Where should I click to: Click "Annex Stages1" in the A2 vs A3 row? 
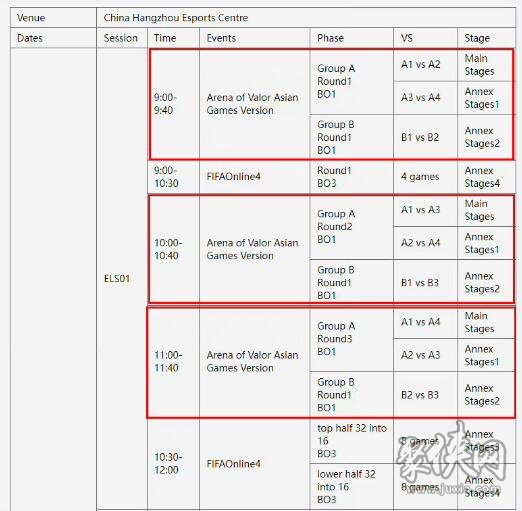click(485, 355)
